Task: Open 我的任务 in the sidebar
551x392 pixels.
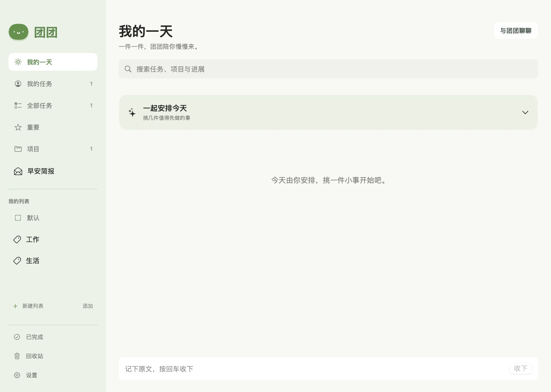Action: 53,84
